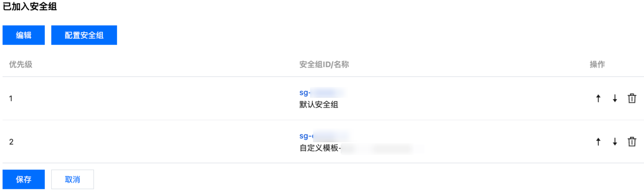Open 配置安全组 configuration

[x=84, y=35]
